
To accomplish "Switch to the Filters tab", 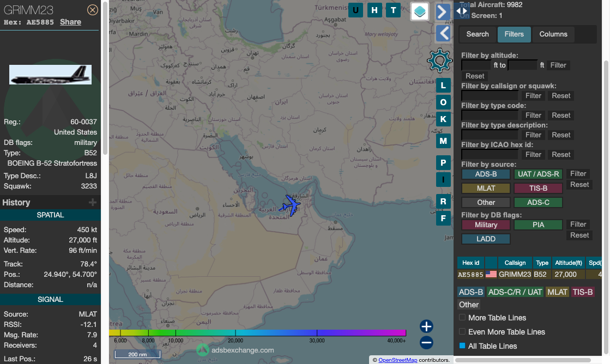I will [x=514, y=34].
